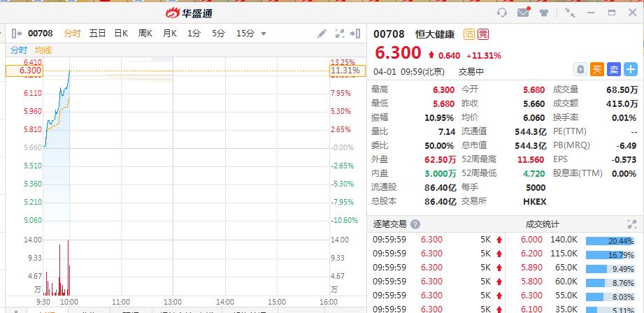Viewport: 644px width, 313px height.
Task: Toggle the 均线 average line legend
Action: coord(43,50)
